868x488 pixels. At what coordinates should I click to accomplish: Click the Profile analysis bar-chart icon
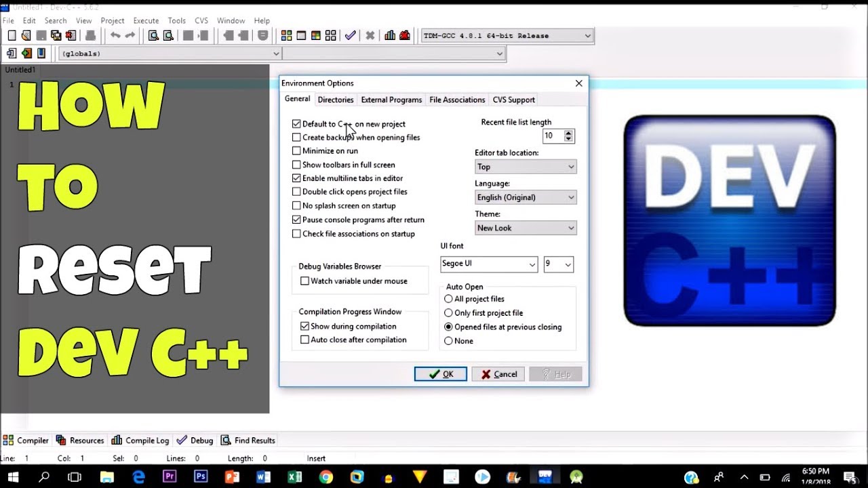point(390,36)
